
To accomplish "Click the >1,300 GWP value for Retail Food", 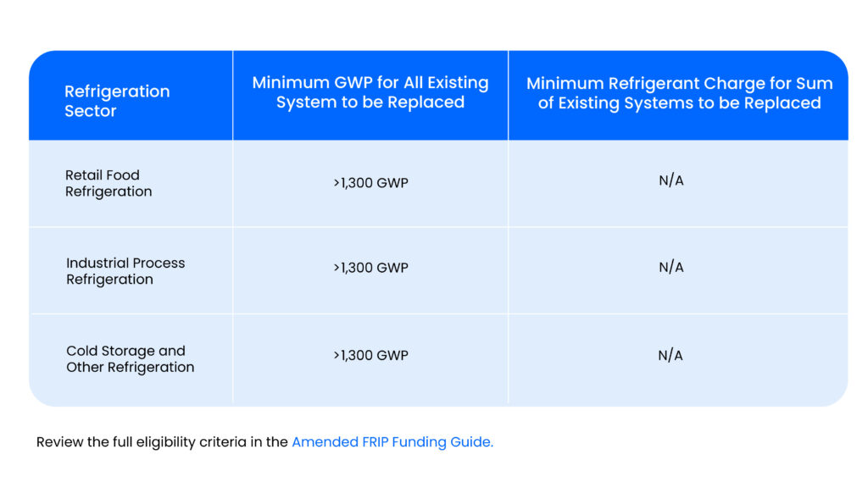I will pos(370,182).
